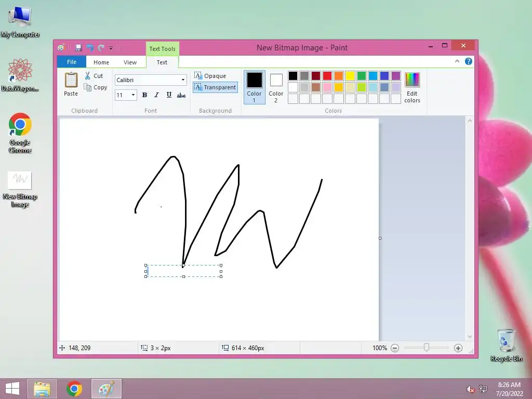
Task: Toggle italic text formatting
Action: (x=156, y=95)
